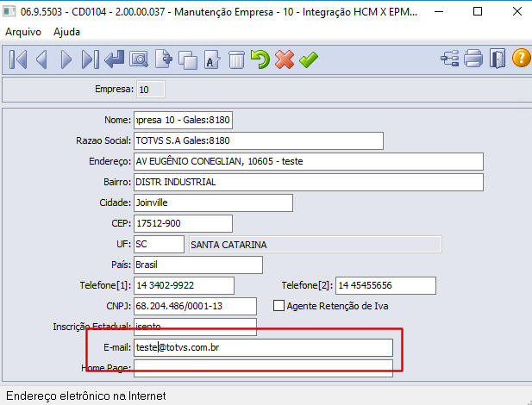Close the Manutenção Empresa window
This screenshot has width=532, height=405.
coord(517,11)
